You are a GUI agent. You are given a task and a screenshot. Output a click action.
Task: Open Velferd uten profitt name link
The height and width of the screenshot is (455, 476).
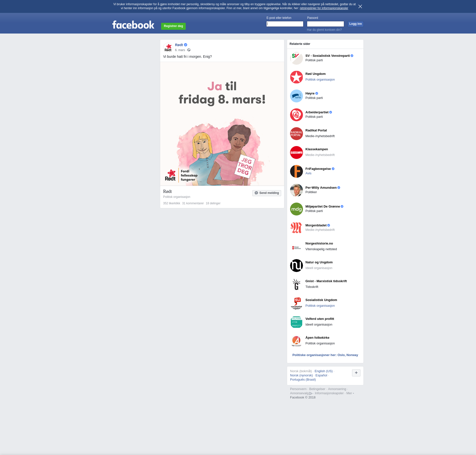click(x=320, y=319)
